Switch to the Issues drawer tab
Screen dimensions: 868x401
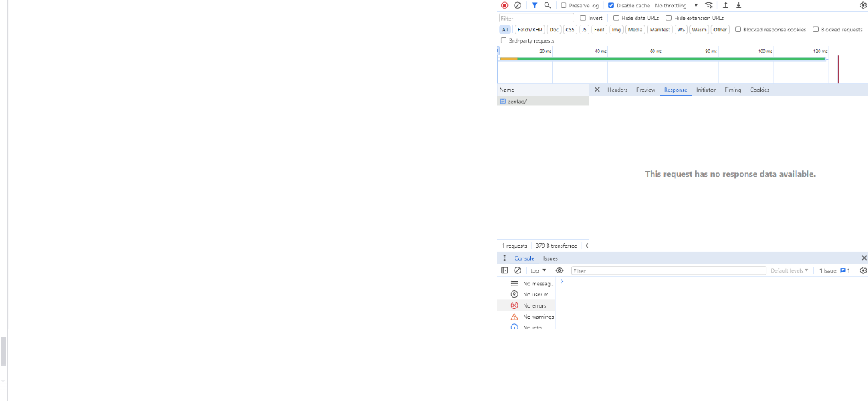pyautogui.click(x=551, y=258)
